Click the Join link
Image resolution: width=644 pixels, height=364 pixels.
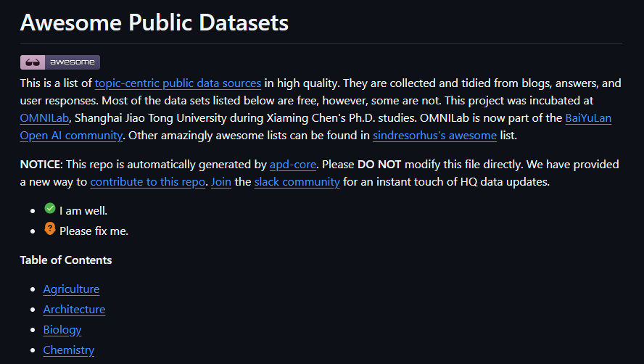coord(221,182)
